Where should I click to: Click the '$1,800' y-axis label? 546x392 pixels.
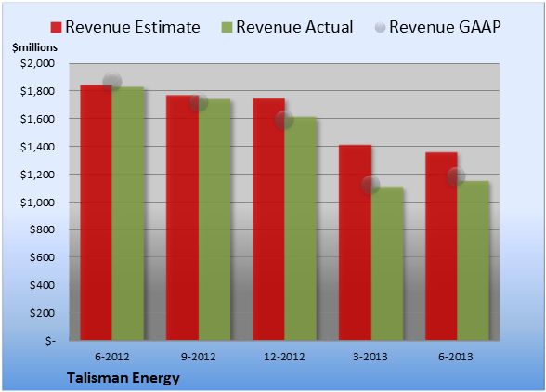pos(37,91)
